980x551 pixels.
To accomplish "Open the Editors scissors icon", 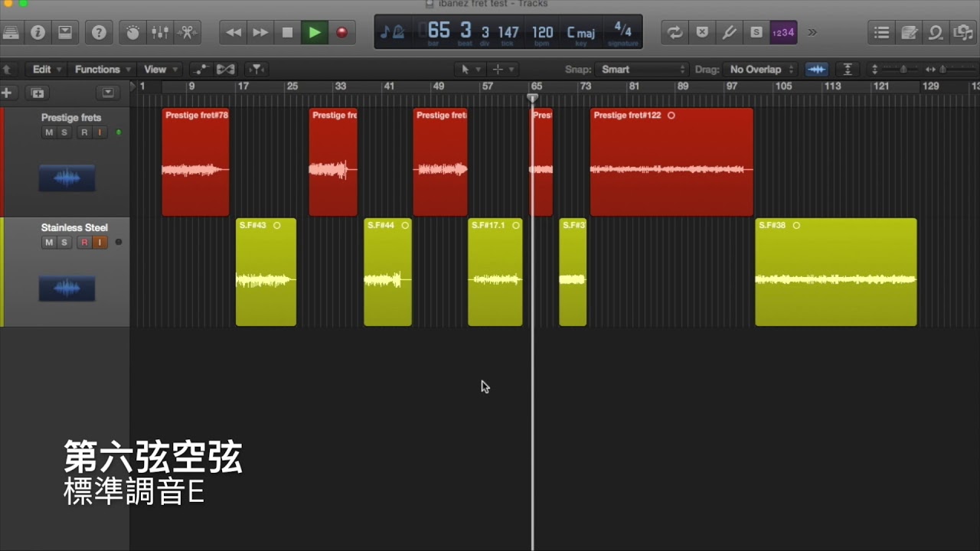I will pos(188,32).
